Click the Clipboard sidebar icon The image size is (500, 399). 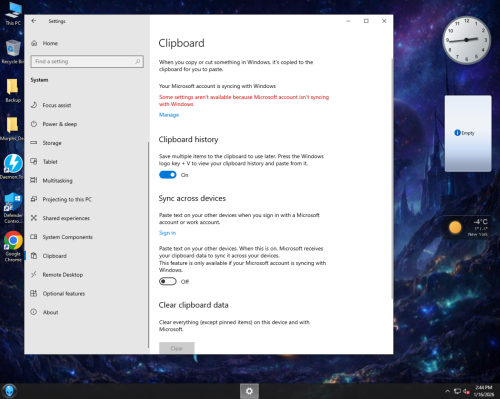click(34, 256)
